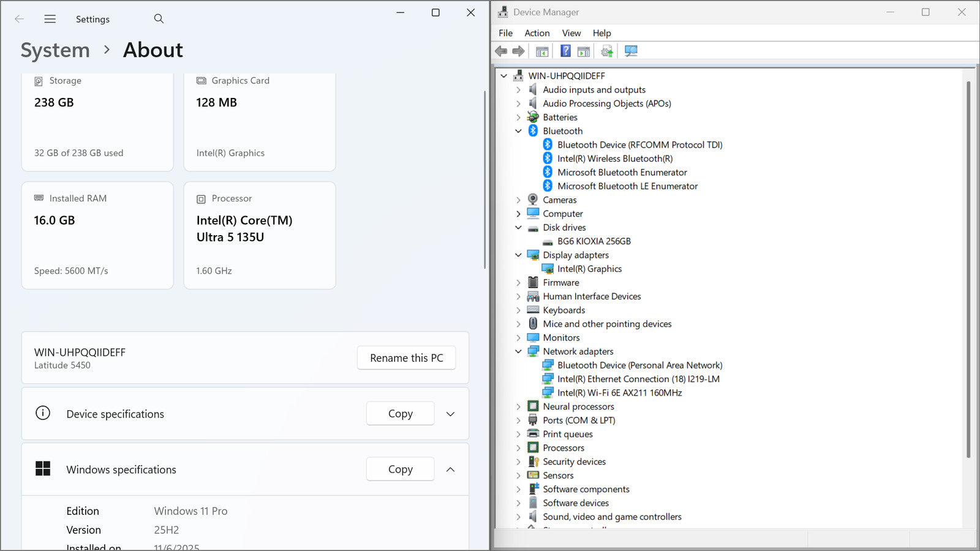Select Intel(R) Wireless Bluetooth(R) device
This screenshot has width=980, height=551.
pyautogui.click(x=614, y=159)
